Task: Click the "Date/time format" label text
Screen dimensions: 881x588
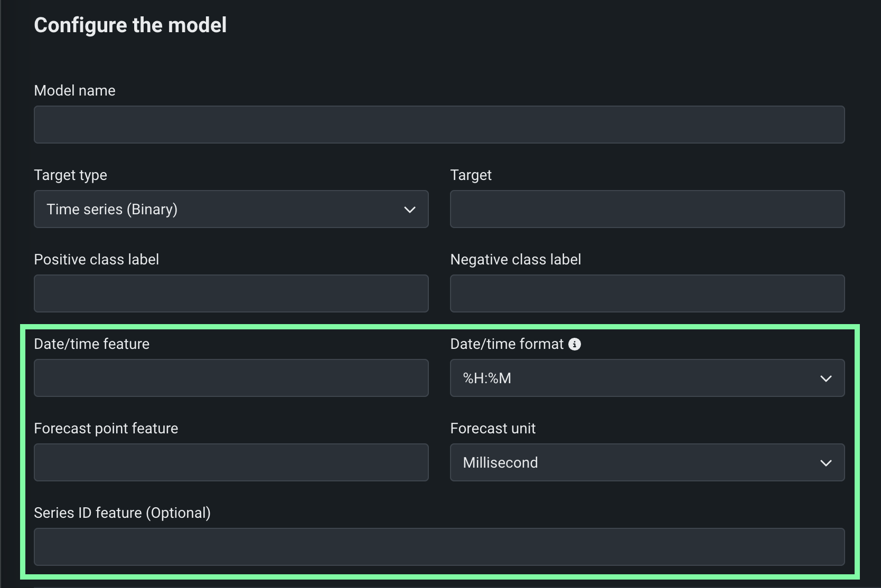Action: tap(507, 344)
